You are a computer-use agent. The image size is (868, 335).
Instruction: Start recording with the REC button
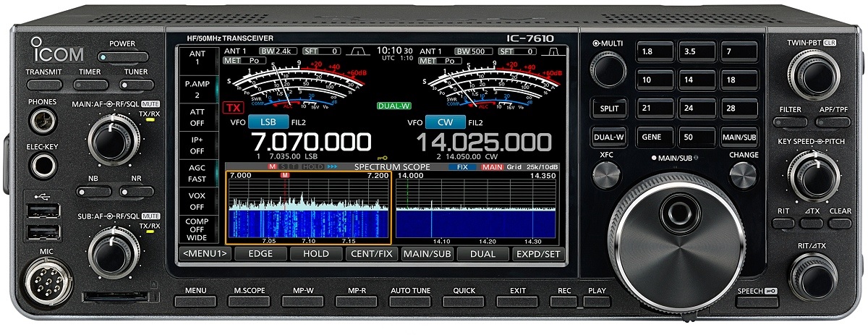tap(564, 300)
